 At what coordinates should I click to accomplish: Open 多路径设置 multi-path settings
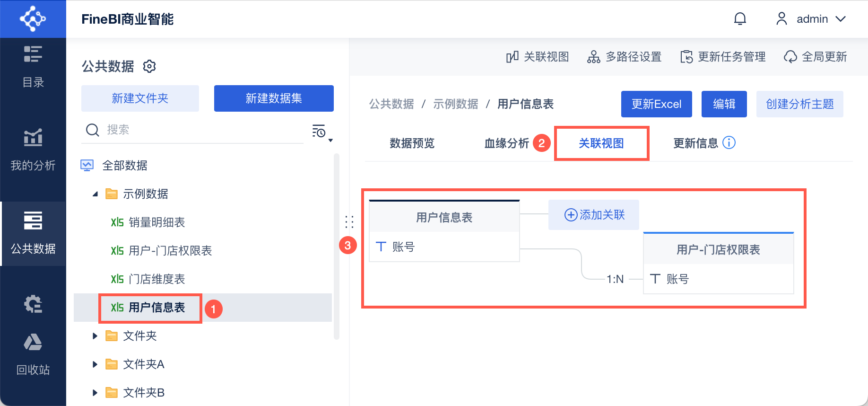pos(624,57)
